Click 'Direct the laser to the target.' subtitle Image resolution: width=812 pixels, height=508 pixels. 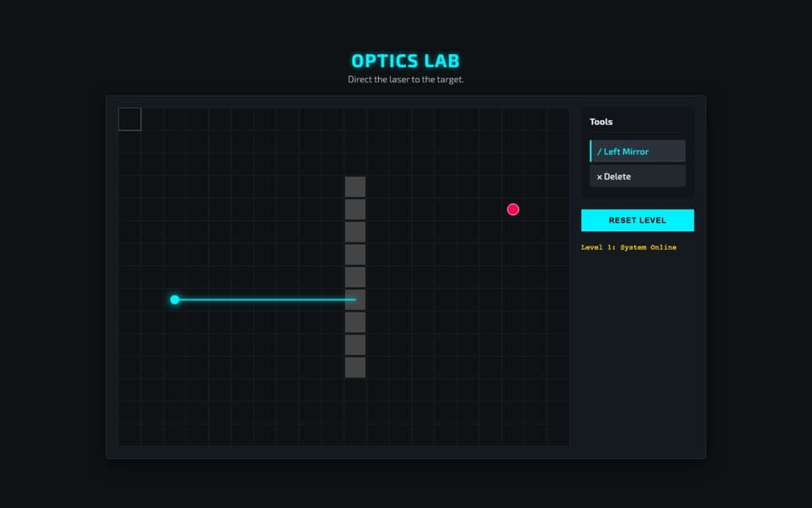coord(405,80)
